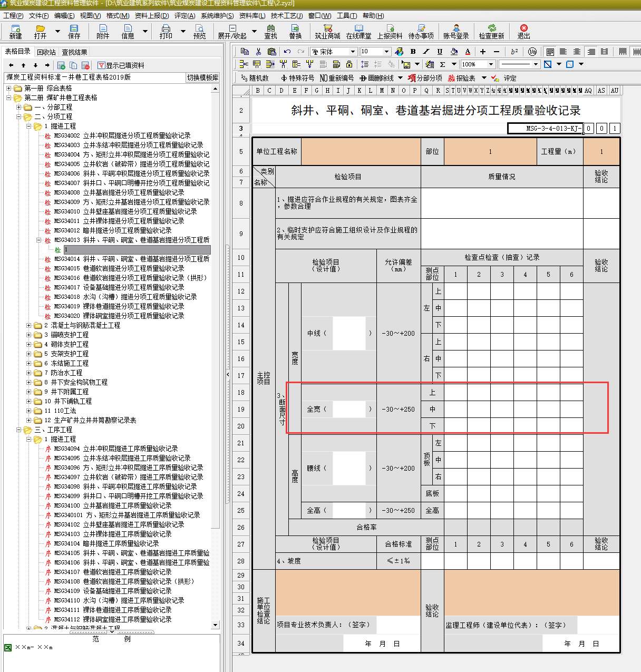641x672 pixels.
Task: Click 单位工程名称 input cell
Action: pyautogui.click(x=361, y=151)
